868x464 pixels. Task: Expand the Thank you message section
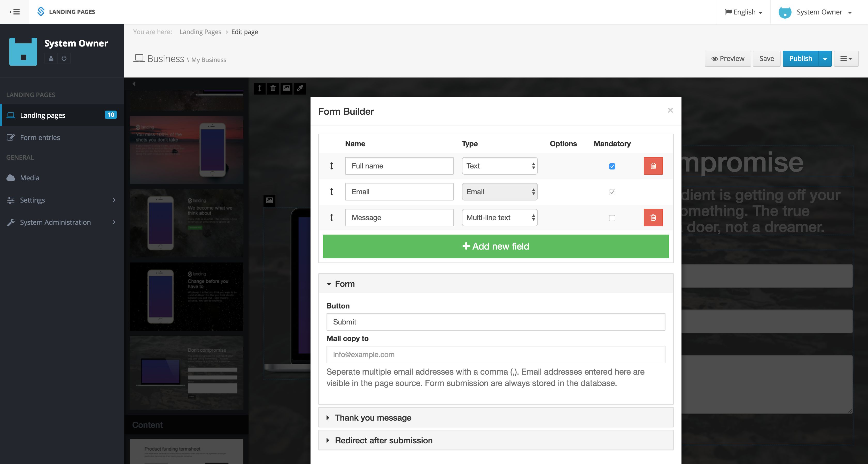[373, 417]
